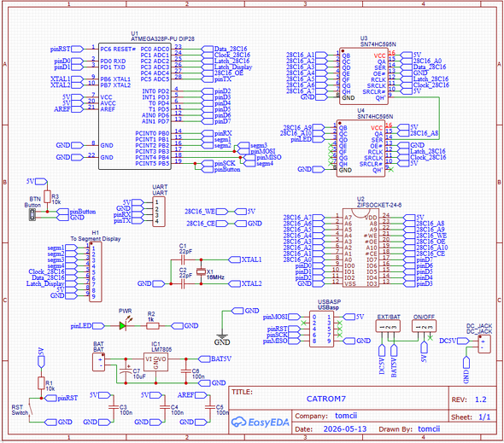Viewport: 504px width, 443px height.
Task: Select the U3 SN74HC595N shift register
Action: point(364,77)
